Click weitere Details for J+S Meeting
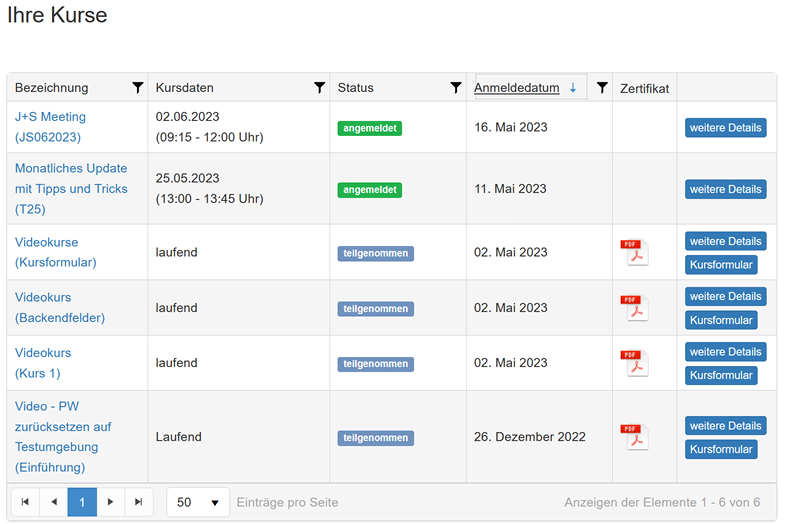Image resolution: width=786 pixels, height=524 pixels. [725, 128]
